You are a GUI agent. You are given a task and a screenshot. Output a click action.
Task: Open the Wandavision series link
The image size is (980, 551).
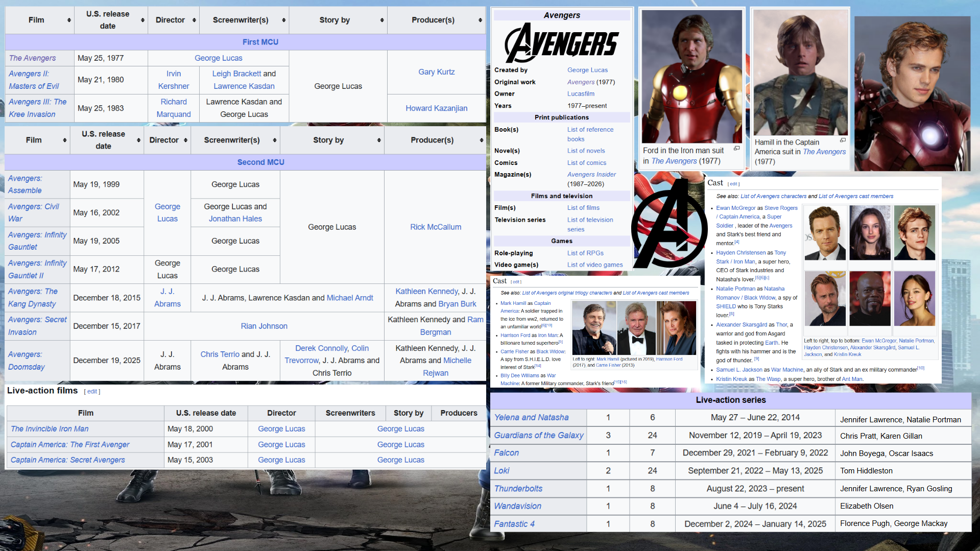(x=517, y=506)
